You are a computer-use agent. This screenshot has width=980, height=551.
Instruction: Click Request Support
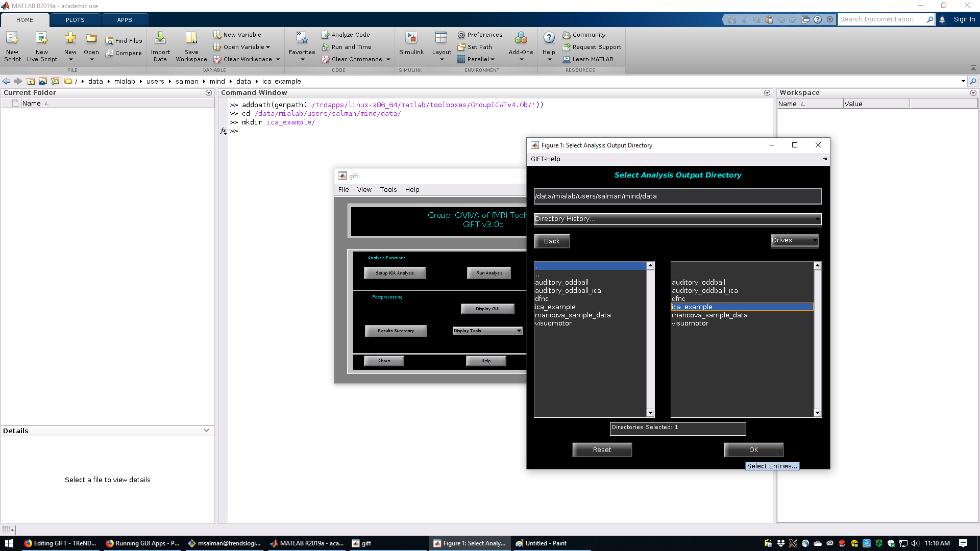[x=592, y=47]
